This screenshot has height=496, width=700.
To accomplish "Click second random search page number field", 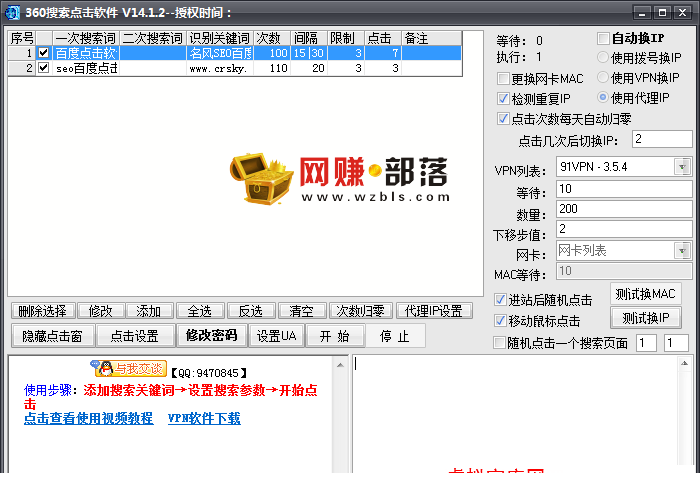I will (676, 343).
